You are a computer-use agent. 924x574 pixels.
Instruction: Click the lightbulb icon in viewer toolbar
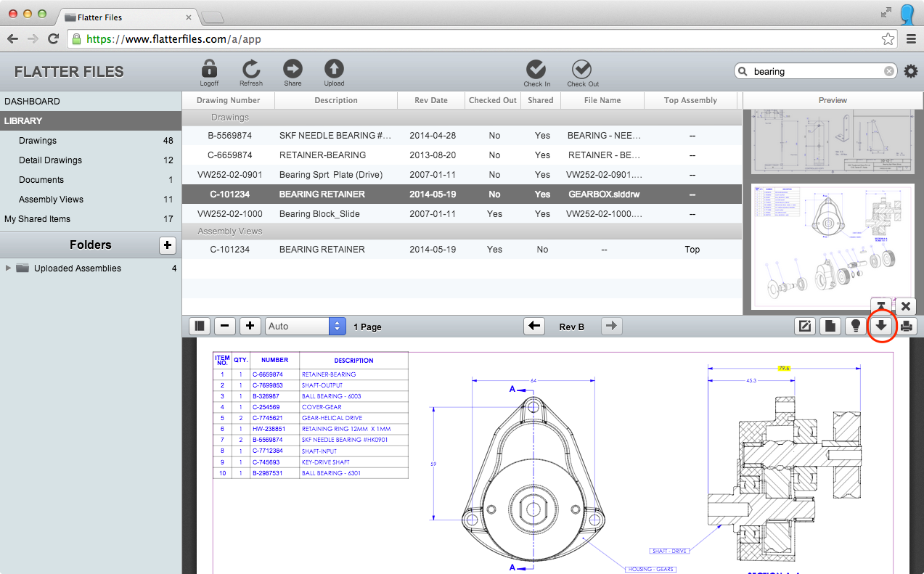(x=856, y=327)
